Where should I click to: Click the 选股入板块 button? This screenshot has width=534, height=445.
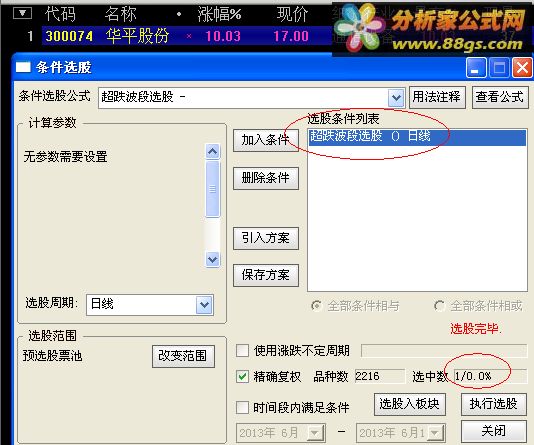coord(410,404)
